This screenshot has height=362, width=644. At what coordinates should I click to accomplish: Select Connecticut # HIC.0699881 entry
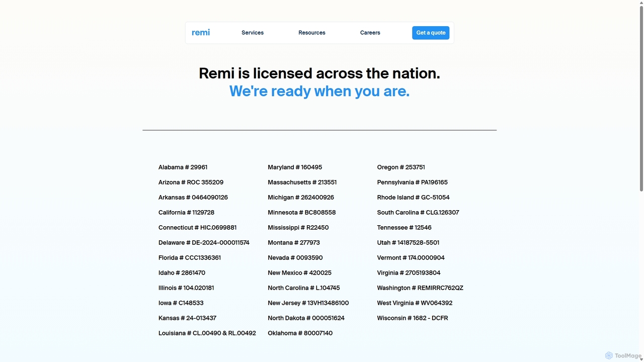(x=197, y=228)
